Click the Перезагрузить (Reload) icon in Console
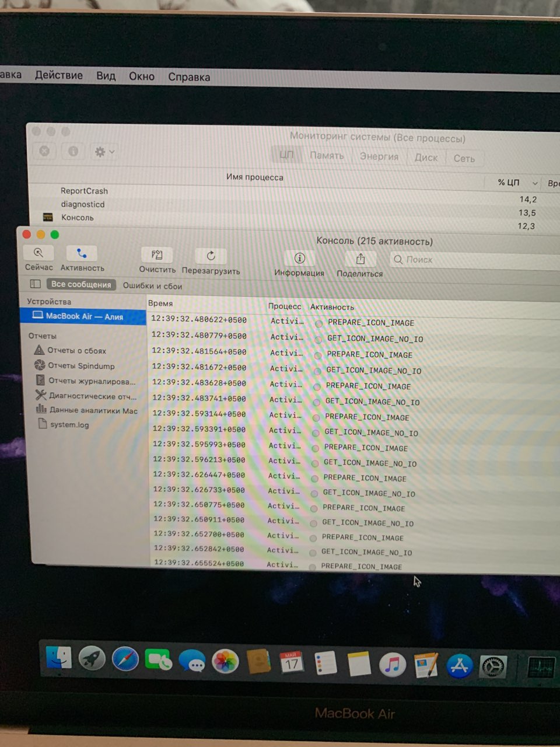The width and height of the screenshot is (560, 747). coord(211,256)
